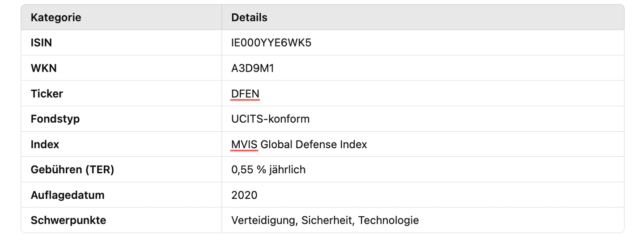Select the Auflagedatum row label
The image size is (644, 240).
[x=67, y=195]
